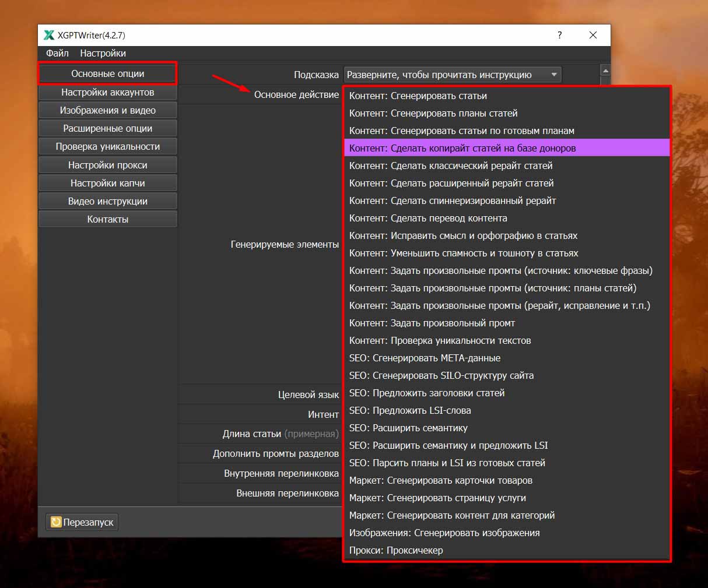Click the XGPTWriter logo icon in title bar

coord(49,35)
